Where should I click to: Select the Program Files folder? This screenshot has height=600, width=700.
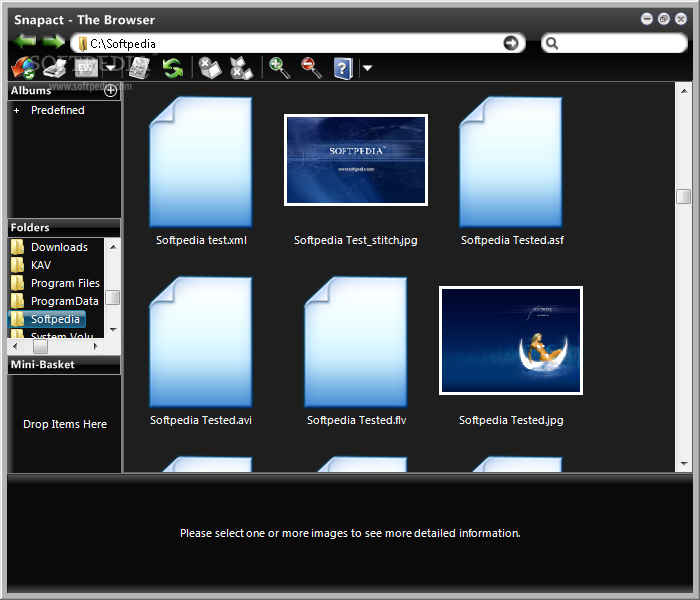click(x=65, y=283)
